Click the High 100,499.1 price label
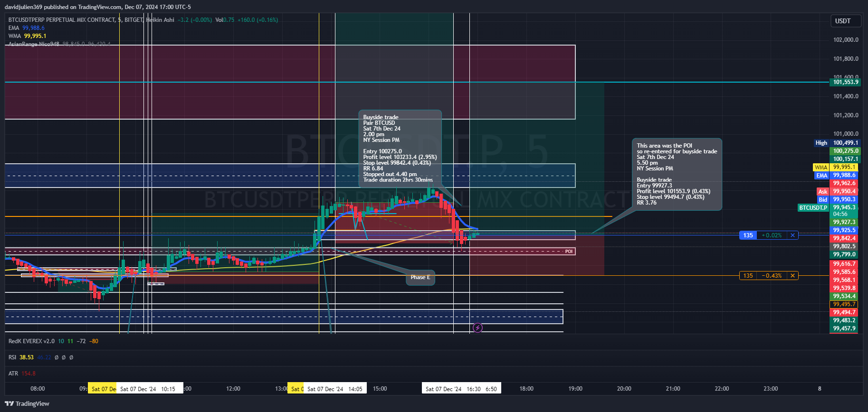 click(837, 143)
